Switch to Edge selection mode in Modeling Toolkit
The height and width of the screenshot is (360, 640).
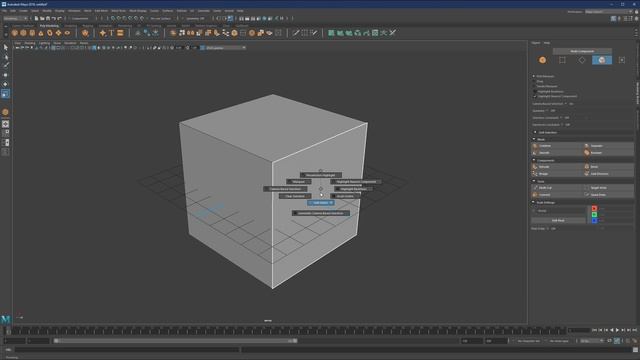582,60
